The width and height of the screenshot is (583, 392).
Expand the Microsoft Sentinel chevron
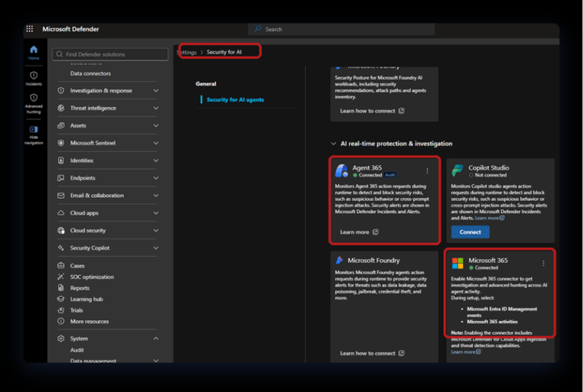[156, 143]
